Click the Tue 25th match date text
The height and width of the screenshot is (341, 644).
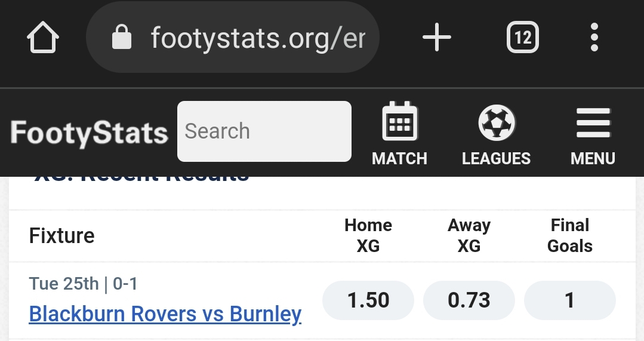pos(63,283)
